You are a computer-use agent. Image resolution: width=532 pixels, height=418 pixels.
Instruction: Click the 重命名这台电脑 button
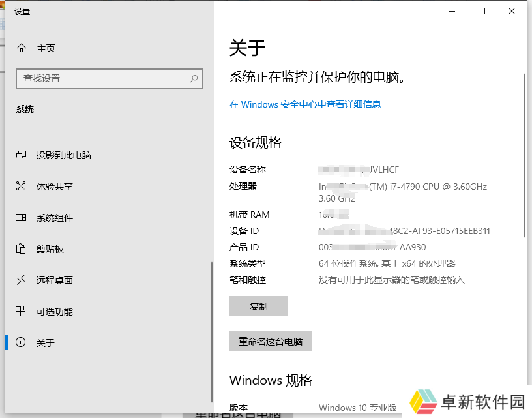pos(271,342)
